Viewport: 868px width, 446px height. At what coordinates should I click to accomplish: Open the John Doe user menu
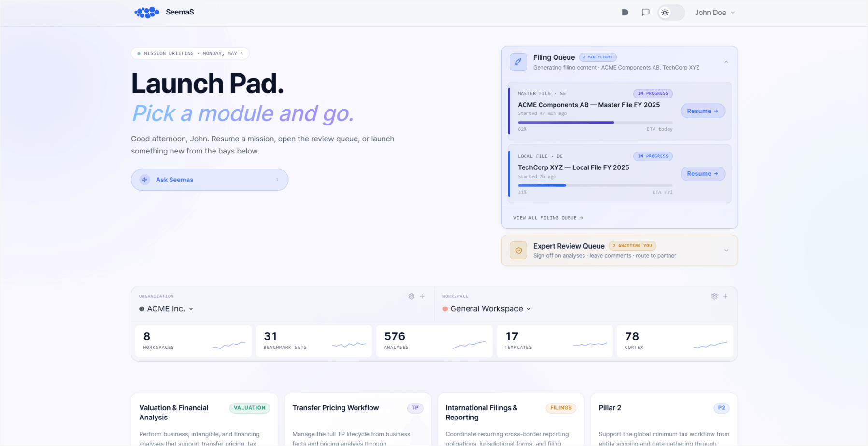click(x=715, y=13)
